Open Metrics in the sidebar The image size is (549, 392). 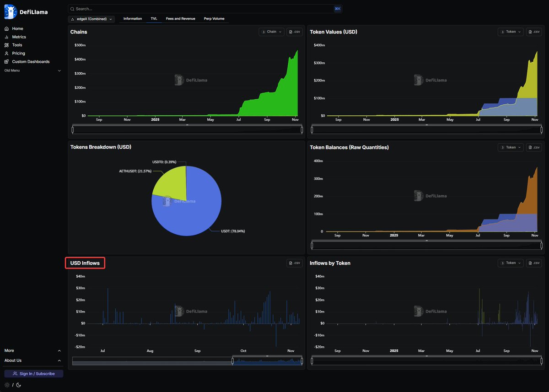pos(19,37)
